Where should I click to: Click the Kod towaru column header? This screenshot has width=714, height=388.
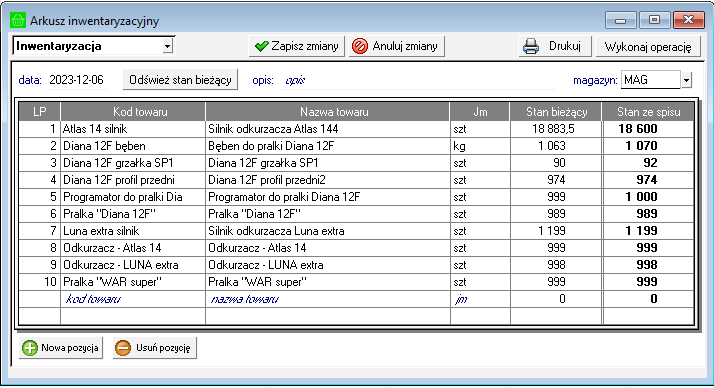point(133,112)
